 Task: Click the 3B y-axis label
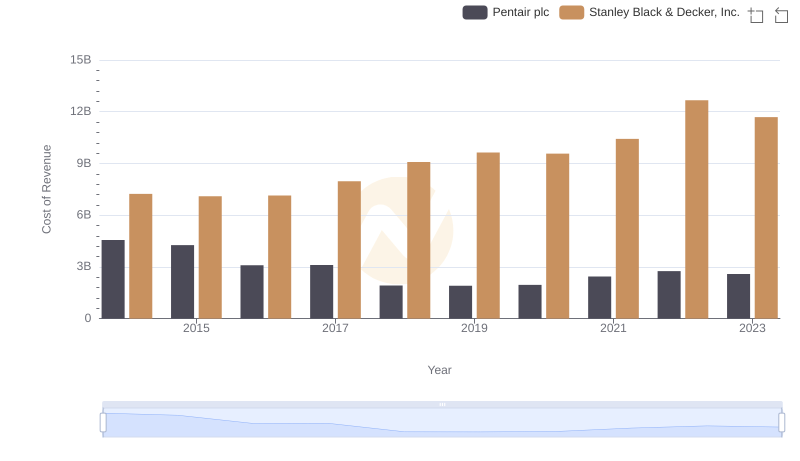[84, 266]
